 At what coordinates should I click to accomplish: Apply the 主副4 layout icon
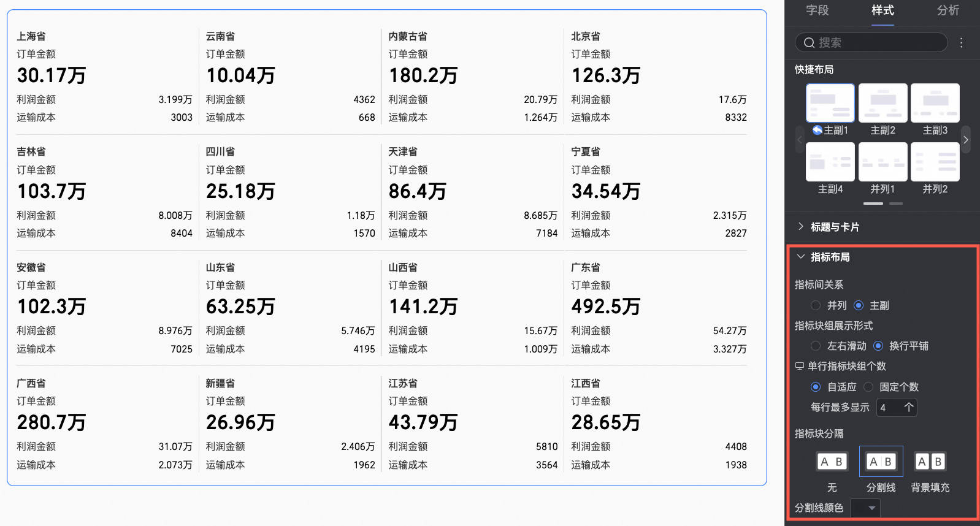tap(830, 162)
